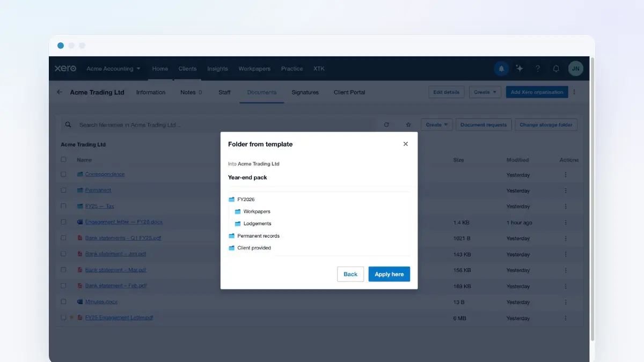Screen dimensions: 644x362
Task: Open the highlighted blue bell notifications icon
Action: tap(501, 69)
